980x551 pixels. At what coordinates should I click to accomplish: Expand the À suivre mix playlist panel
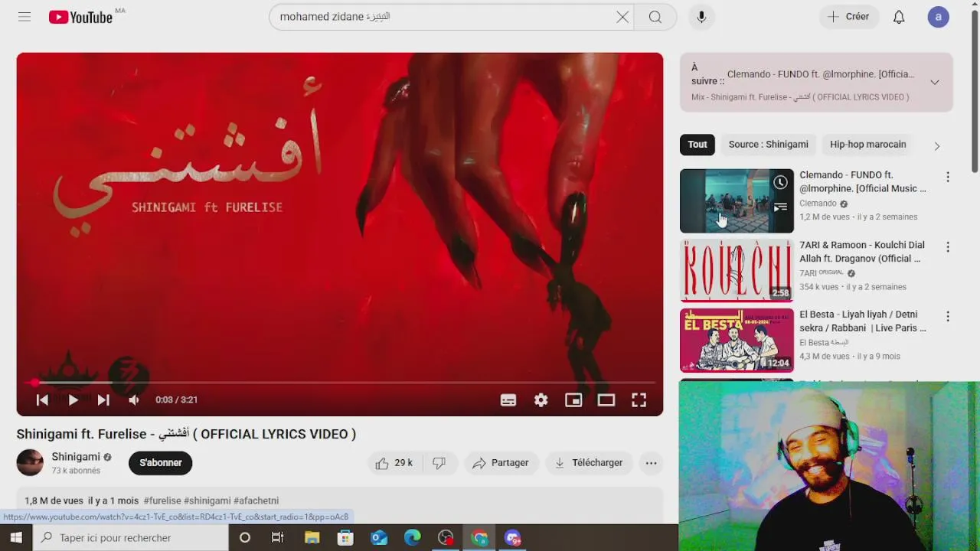[x=935, y=82]
